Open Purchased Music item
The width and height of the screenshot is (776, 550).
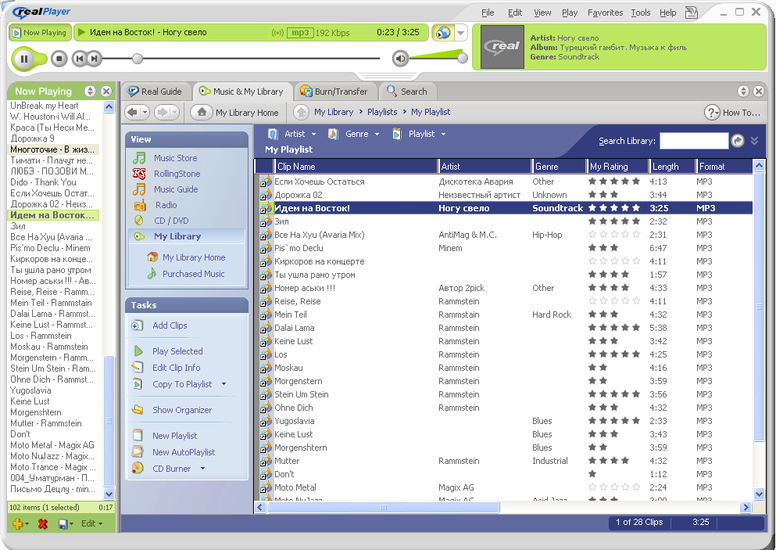coord(193,274)
